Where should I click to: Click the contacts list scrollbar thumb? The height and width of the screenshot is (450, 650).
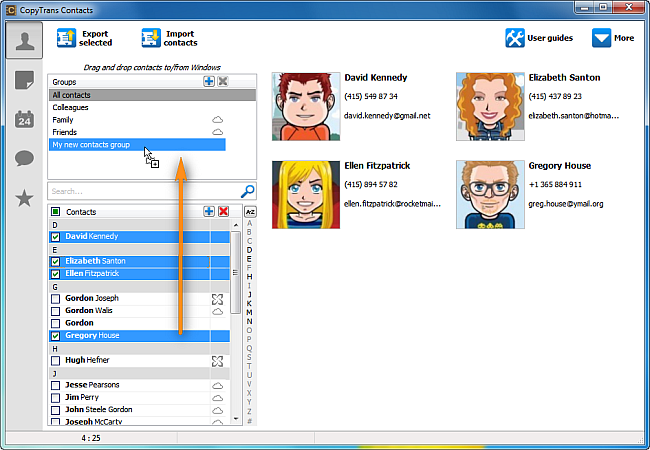coord(235,272)
